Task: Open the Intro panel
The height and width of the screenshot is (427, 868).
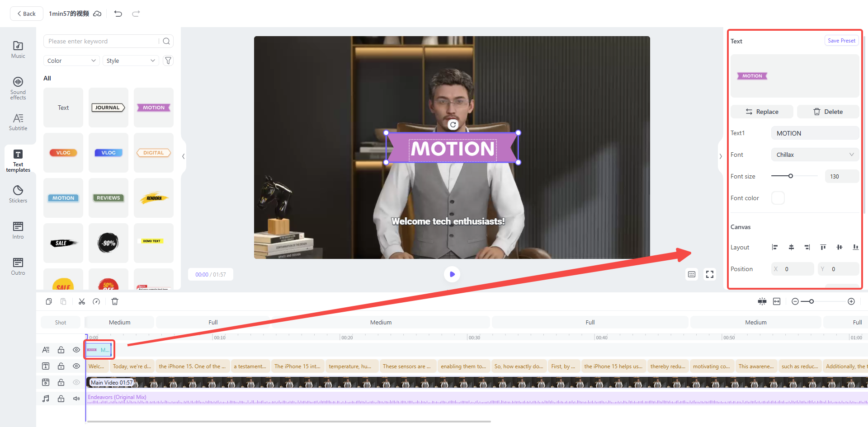Action: [x=18, y=230]
